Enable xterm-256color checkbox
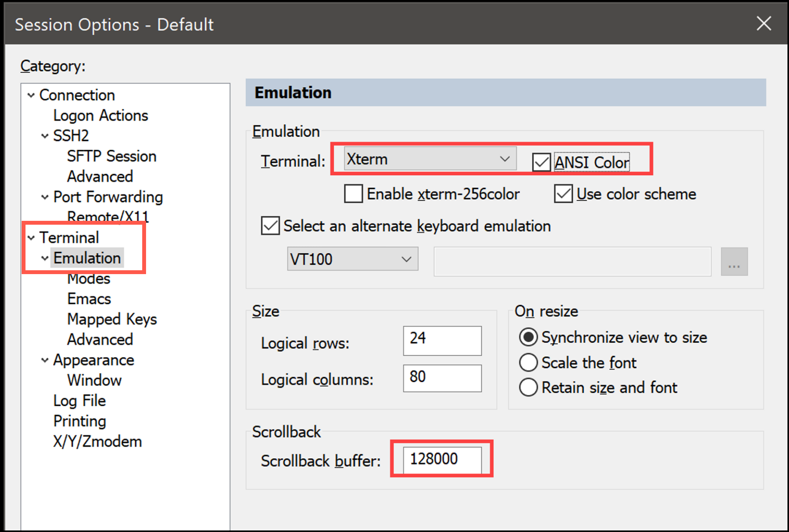The width and height of the screenshot is (789, 532). (x=354, y=194)
